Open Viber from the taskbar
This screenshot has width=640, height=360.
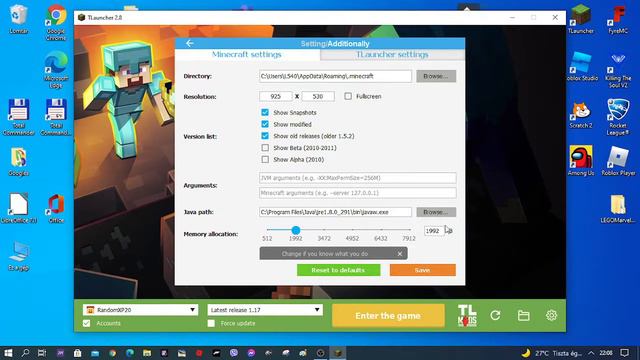pyautogui.click(x=233, y=353)
